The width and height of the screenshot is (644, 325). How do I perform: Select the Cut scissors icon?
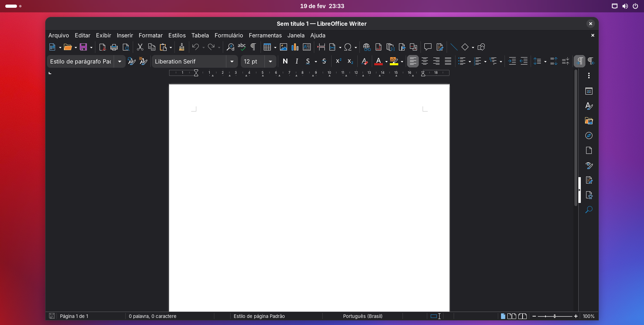click(x=140, y=47)
